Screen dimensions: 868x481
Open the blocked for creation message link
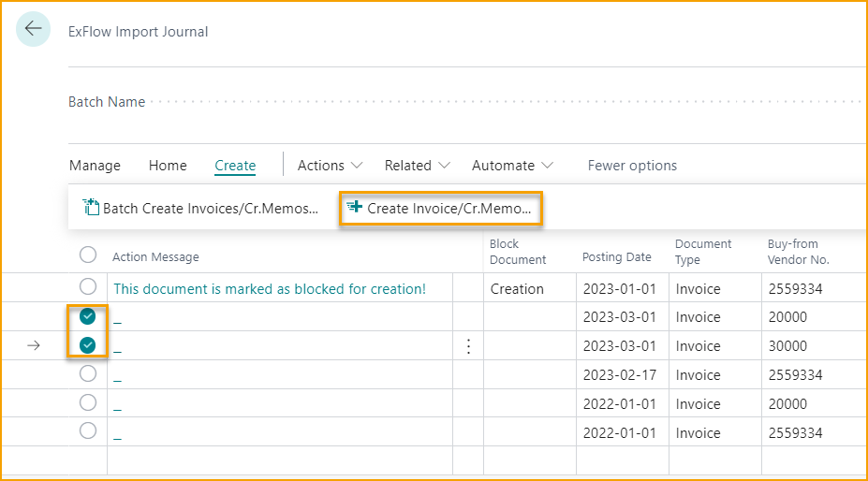[270, 289]
